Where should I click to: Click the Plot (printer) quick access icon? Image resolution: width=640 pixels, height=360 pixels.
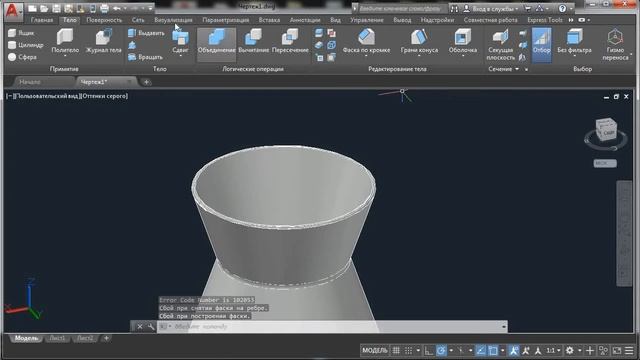coord(104,8)
